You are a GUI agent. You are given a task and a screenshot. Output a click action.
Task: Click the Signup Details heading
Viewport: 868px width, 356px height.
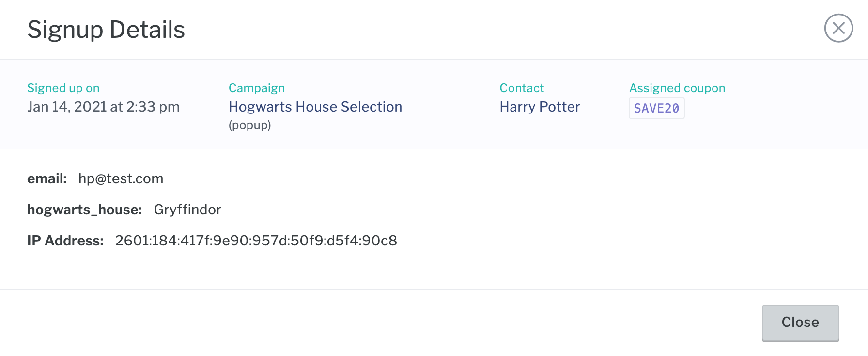[106, 30]
